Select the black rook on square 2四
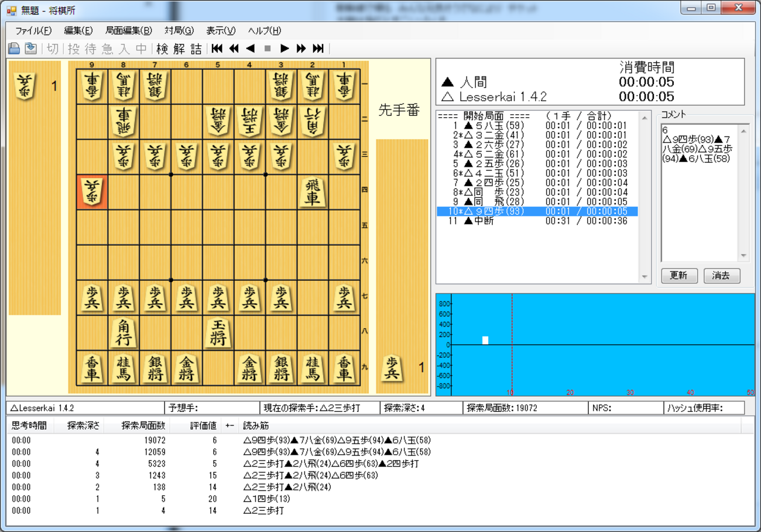The height and width of the screenshot is (532, 761). click(313, 193)
